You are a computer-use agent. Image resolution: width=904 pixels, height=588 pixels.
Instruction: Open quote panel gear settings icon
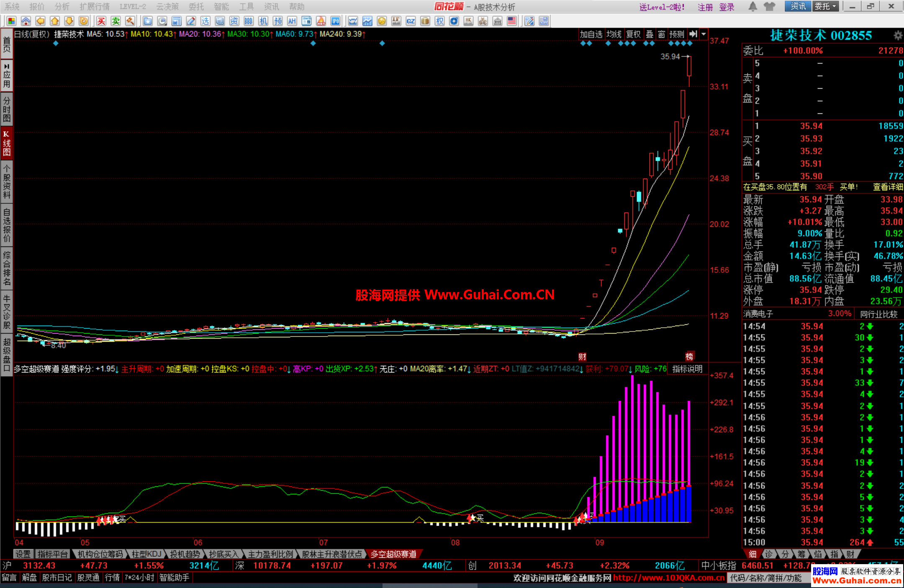coord(898,36)
